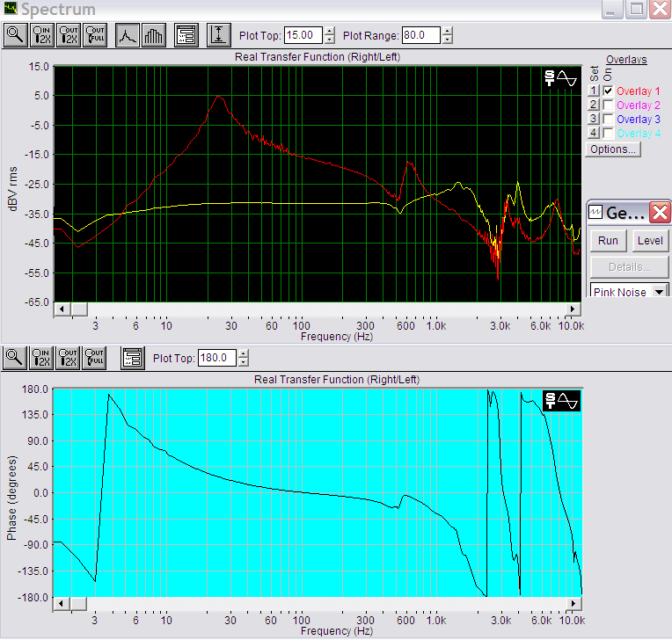Enable the Overlay 3 checkbox

pos(608,119)
